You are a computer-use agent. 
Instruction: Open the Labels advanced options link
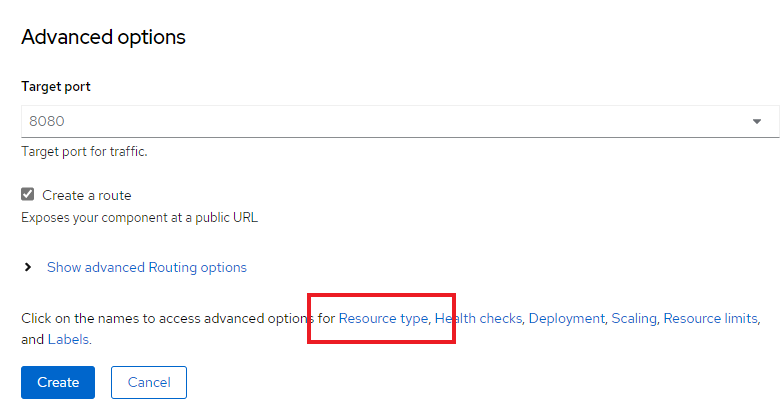coord(68,340)
